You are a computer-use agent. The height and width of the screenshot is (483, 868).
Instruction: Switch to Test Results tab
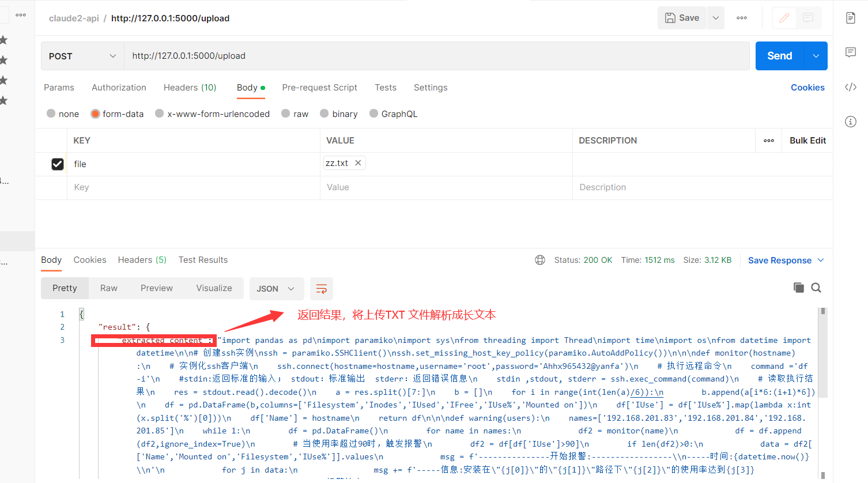tap(203, 260)
